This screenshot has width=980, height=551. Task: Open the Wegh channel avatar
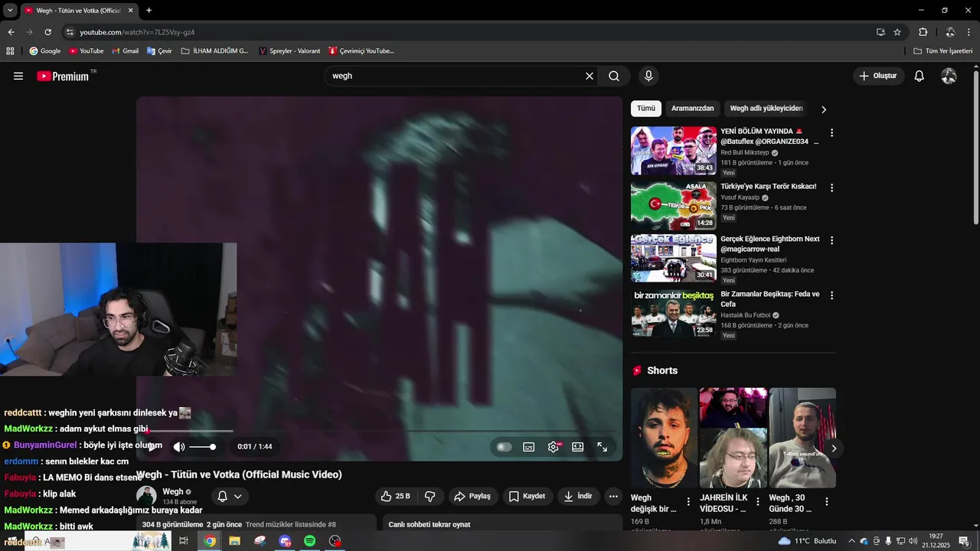(146, 496)
